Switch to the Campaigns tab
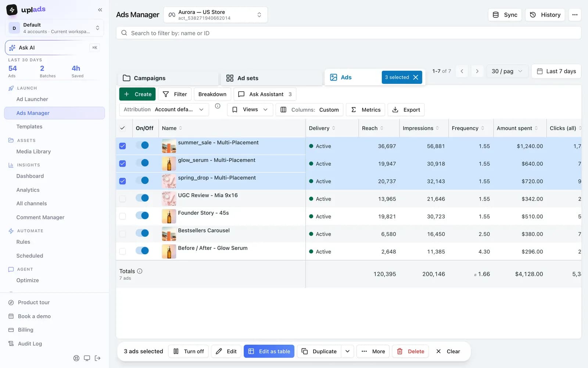The width and height of the screenshot is (588, 368). click(x=168, y=78)
